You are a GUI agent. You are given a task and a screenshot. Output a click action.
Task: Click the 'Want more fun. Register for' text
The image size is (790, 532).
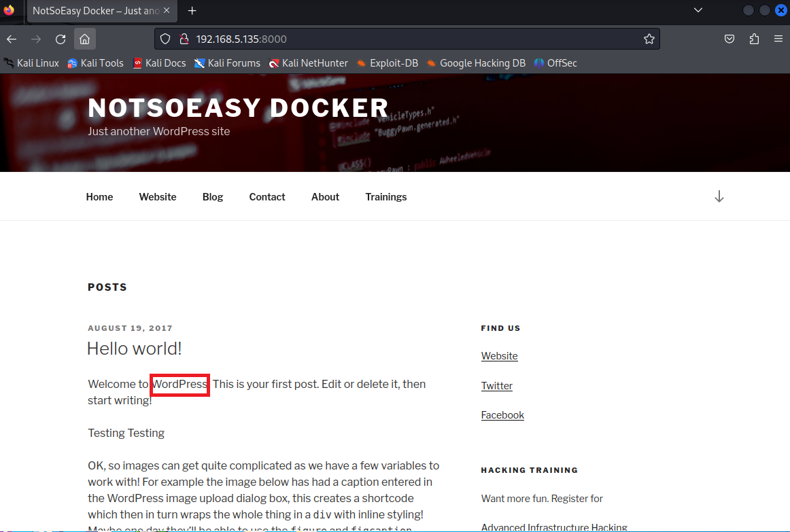pyautogui.click(x=542, y=498)
